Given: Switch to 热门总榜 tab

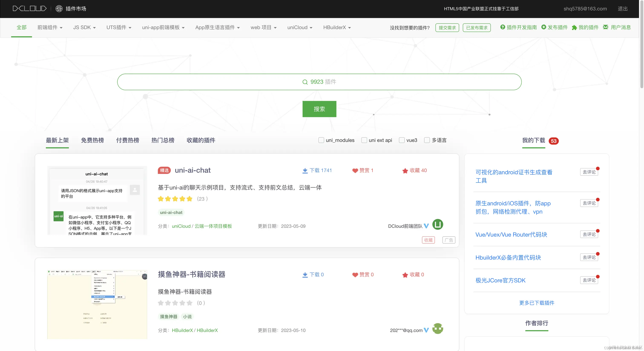Looking at the screenshot, I should pyautogui.click(x=163, y=140).
